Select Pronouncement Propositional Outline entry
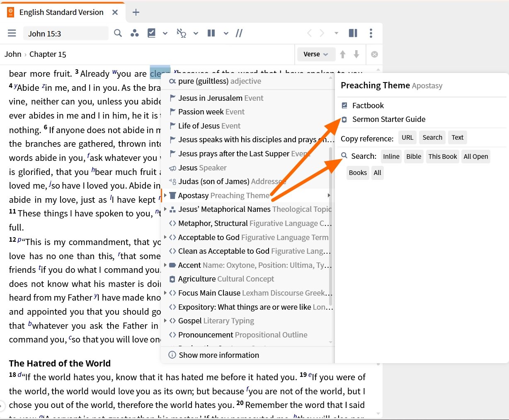The width and height of the screenshot is (509, 420). point(247,335)
